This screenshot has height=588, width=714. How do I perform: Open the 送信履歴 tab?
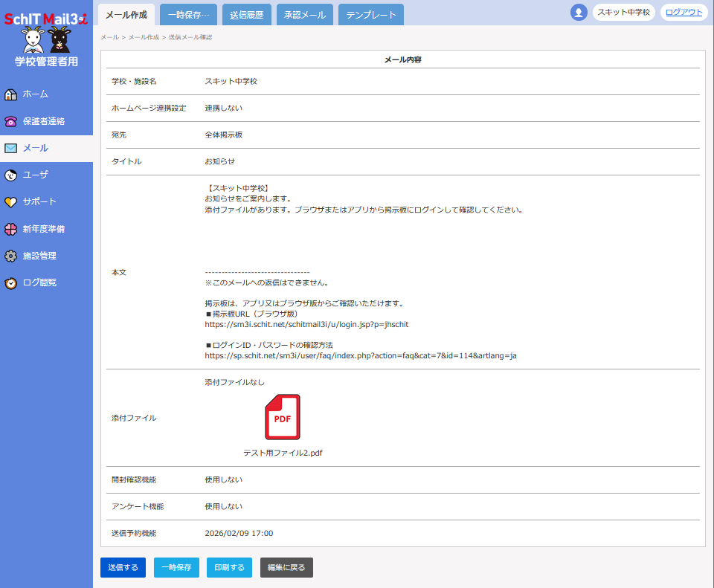pos(246,15)
